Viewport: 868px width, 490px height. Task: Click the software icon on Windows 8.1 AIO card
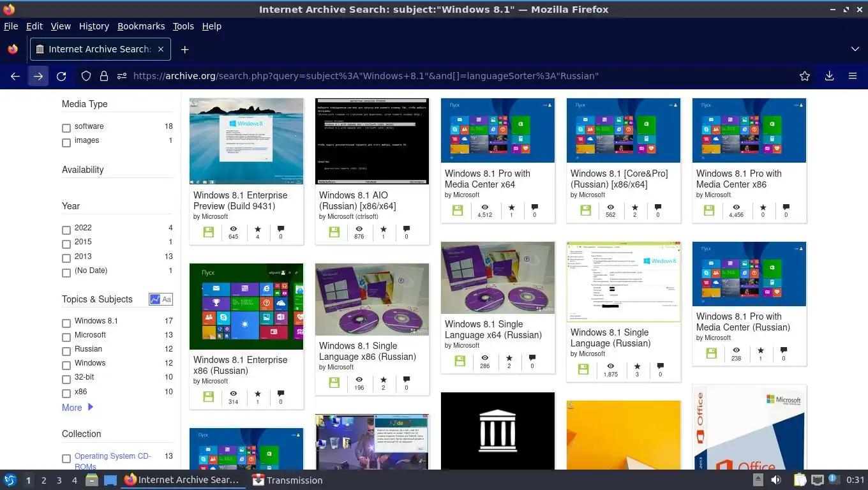334,232
